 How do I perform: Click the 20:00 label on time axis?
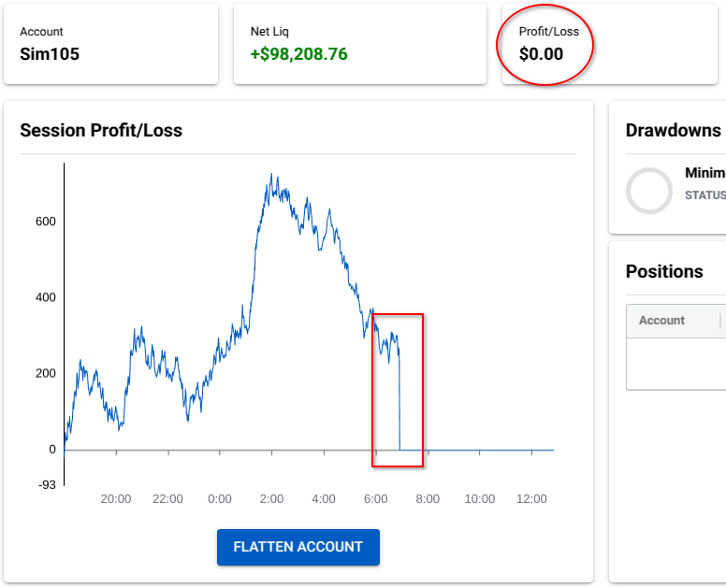(116, 499)
